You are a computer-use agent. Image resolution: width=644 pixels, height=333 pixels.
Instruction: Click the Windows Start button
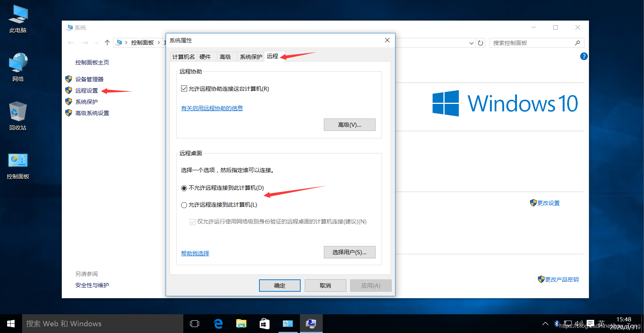(11, 324)
